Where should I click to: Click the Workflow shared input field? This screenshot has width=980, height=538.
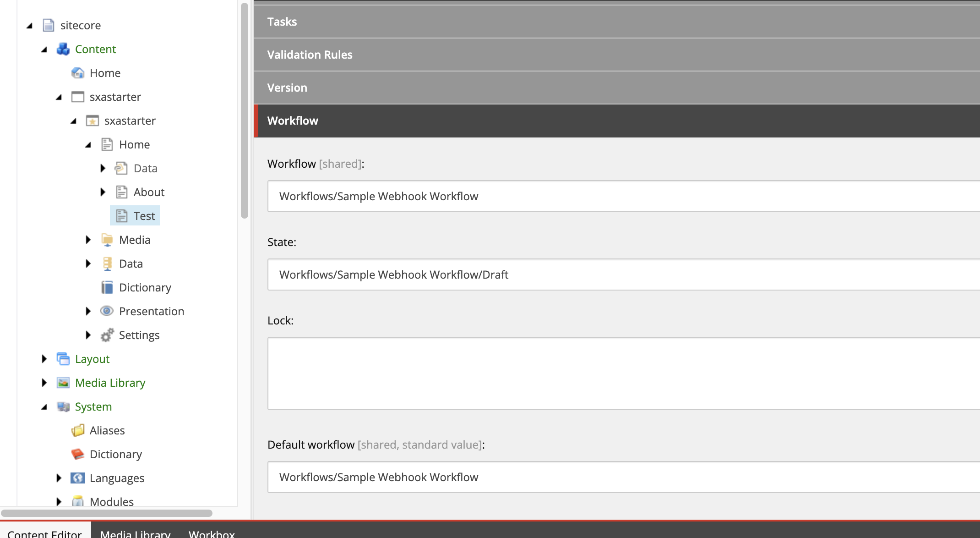[624, 196]
